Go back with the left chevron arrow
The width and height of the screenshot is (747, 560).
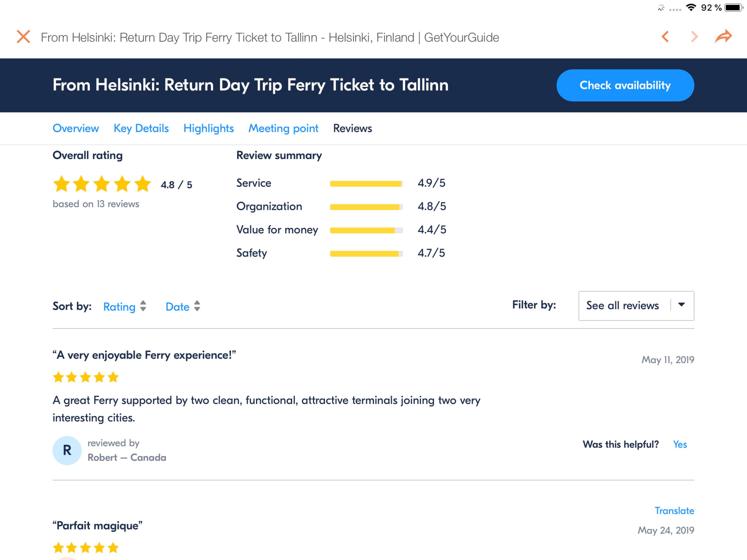pyautogui.click(x=665, y=36)
